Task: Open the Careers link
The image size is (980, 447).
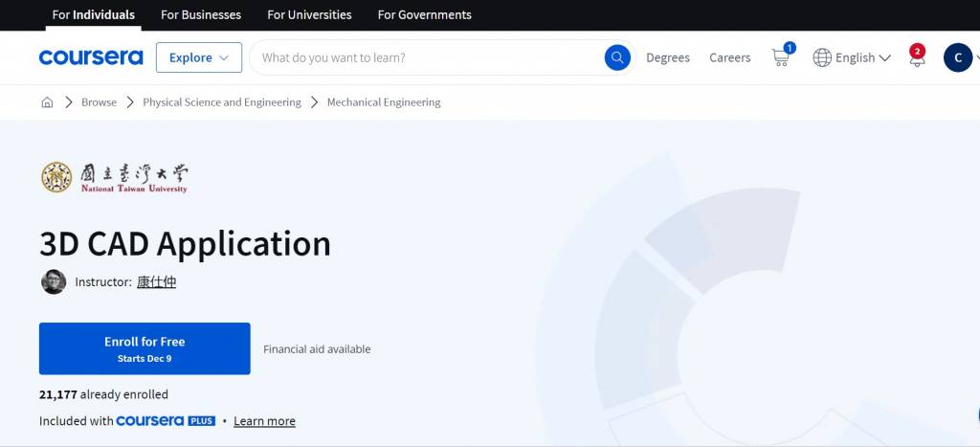Action: tap(729, 57)
